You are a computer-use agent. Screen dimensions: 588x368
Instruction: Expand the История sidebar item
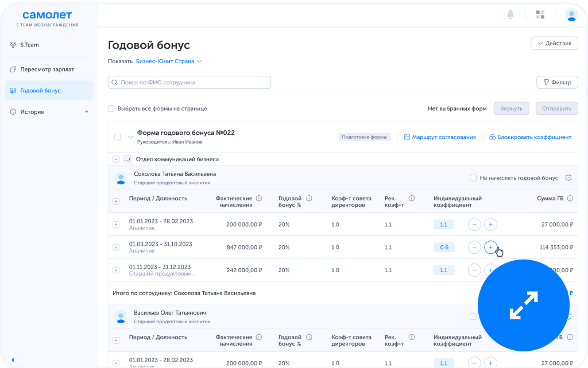pyautogui.click(x=86, y=112)
